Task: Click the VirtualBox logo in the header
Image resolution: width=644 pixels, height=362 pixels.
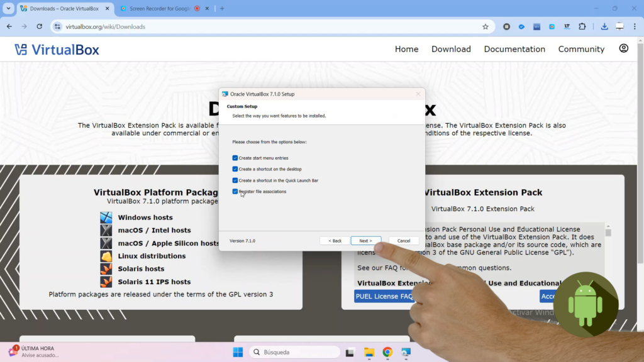Action: [x=57, y=49]
